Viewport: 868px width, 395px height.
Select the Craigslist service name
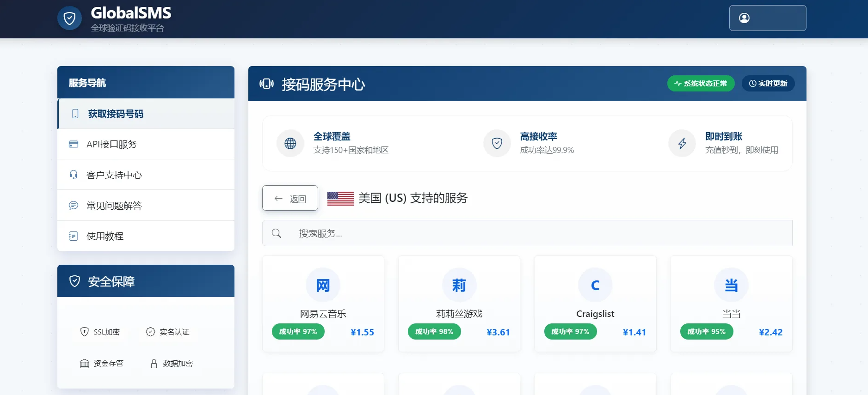point(595,314)
